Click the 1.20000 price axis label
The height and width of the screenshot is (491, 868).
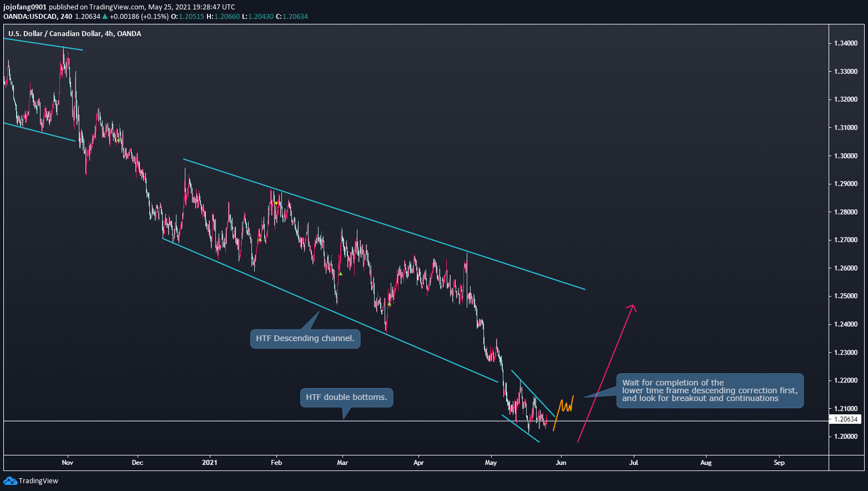tap(845, 437)
